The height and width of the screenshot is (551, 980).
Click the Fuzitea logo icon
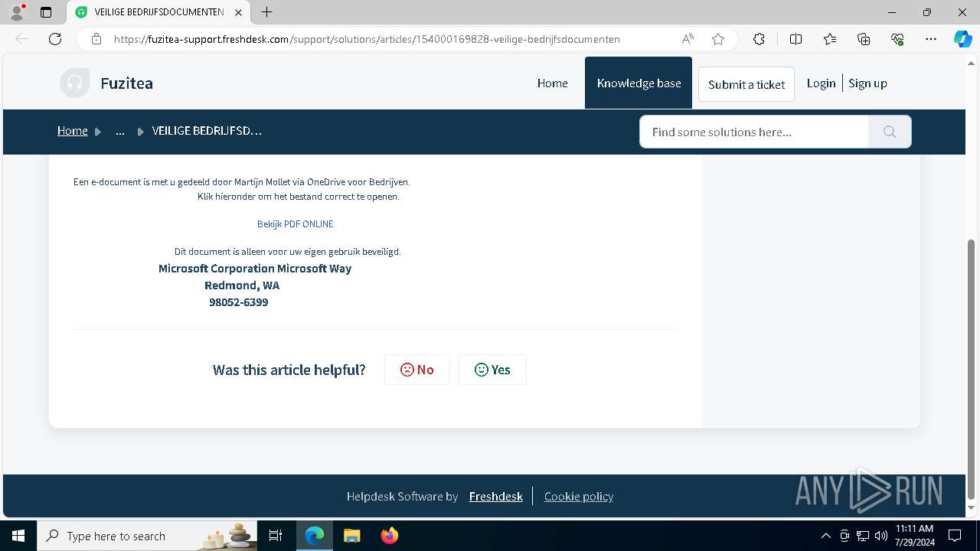(x=74, y=83)
